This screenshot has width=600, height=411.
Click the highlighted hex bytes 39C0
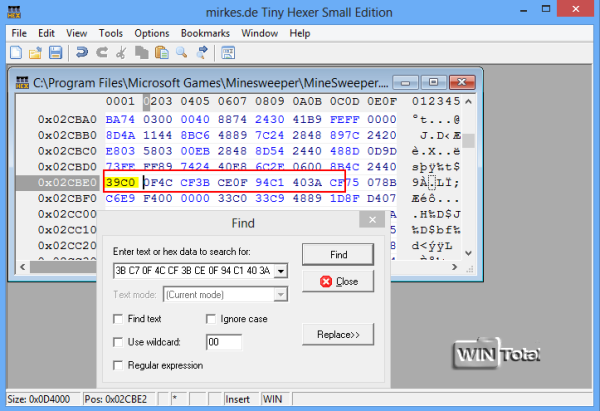(x=121, y=183)
